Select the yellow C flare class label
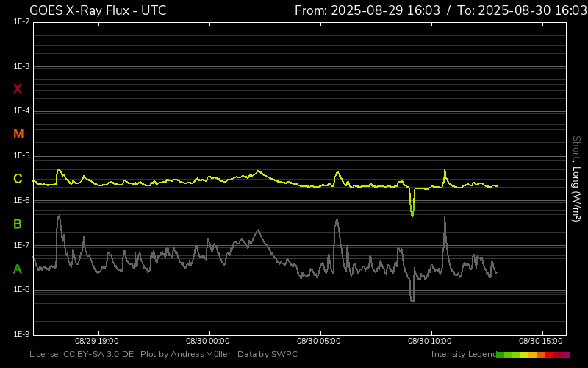Screen dimensions: 588x368 (18, 179)
